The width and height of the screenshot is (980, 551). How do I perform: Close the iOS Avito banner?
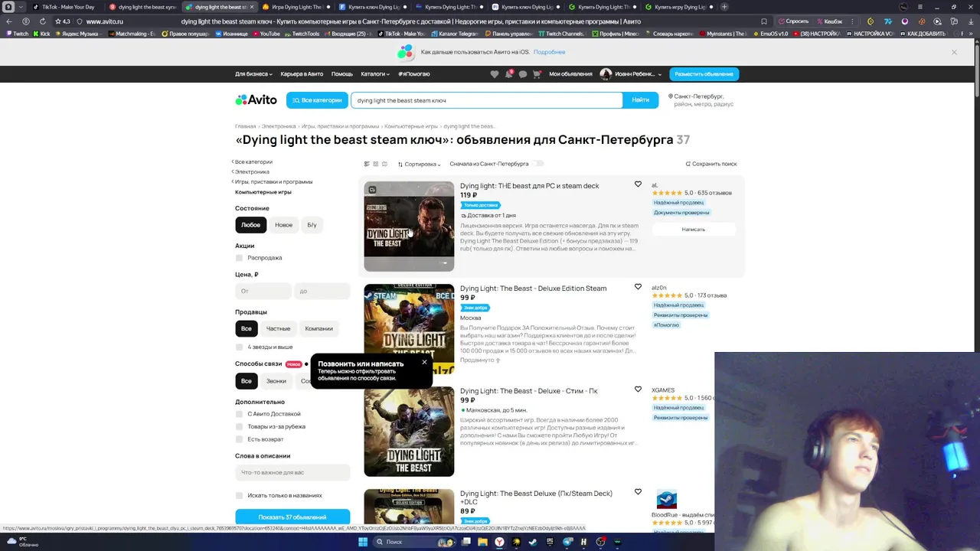click(954, 52)
